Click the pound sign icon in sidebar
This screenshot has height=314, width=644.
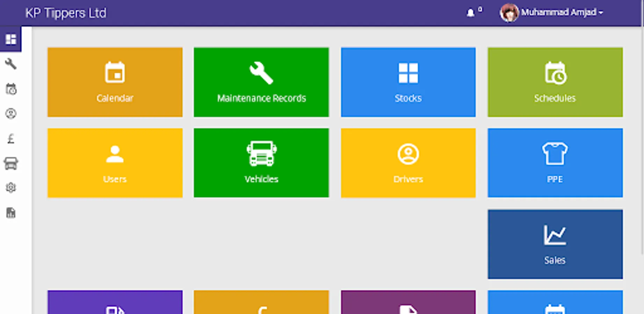pos(11,139)
